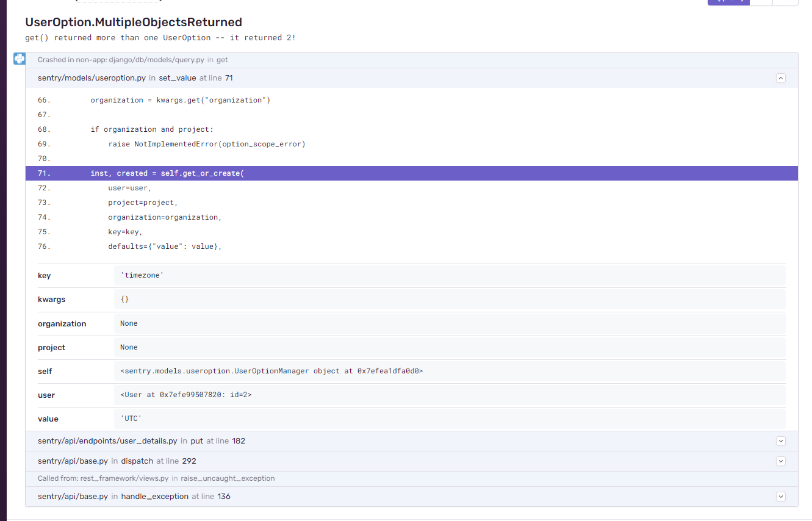Image resolution: width=812 pixels, height=521 pixels.
Task: Expand the user_details.py put frame
Action: coord(781,440)
